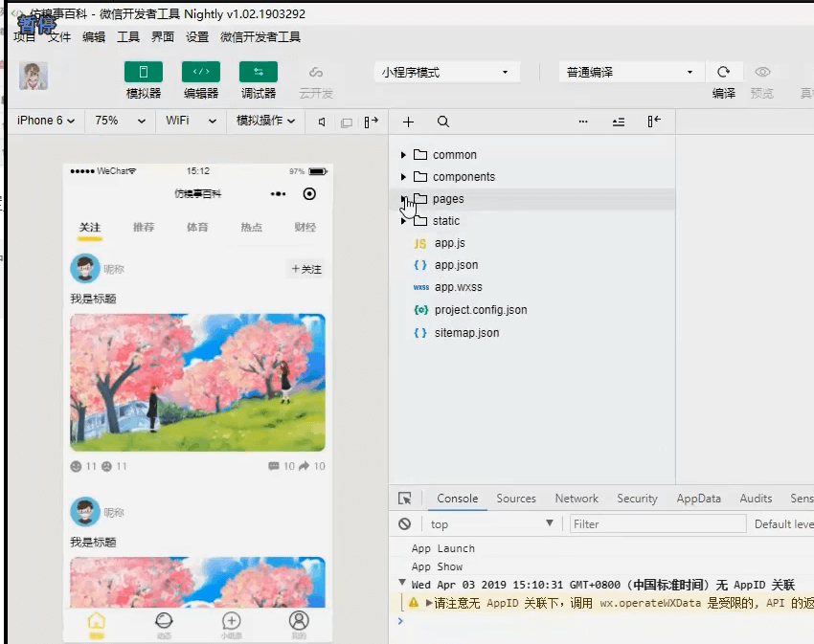
Task: Open the top context dropdown
Action: (x=491, y=524)
